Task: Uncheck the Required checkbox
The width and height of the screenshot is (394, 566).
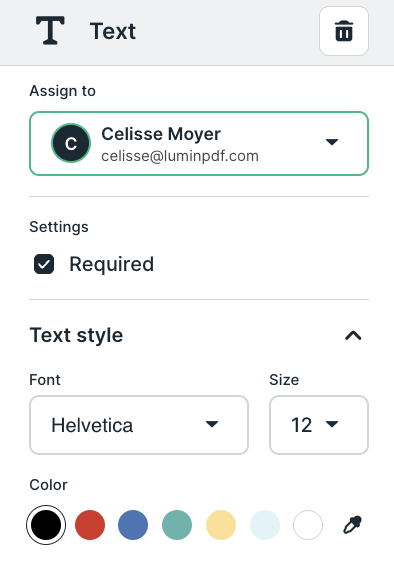Action: point(44,264)
